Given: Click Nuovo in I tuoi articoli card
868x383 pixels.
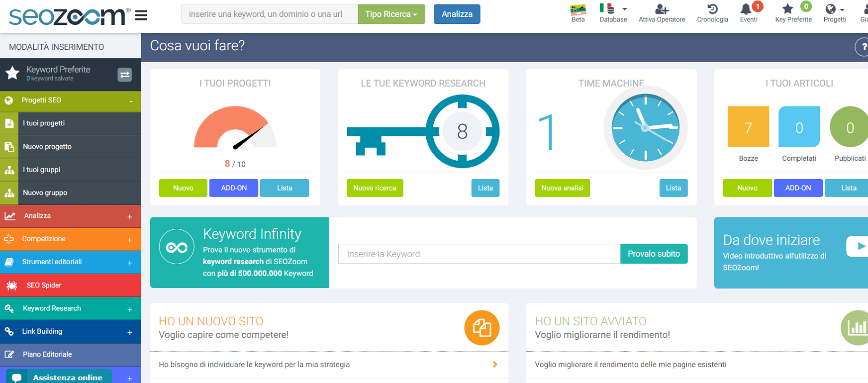Looking at the screenshot, I should 747,188.
